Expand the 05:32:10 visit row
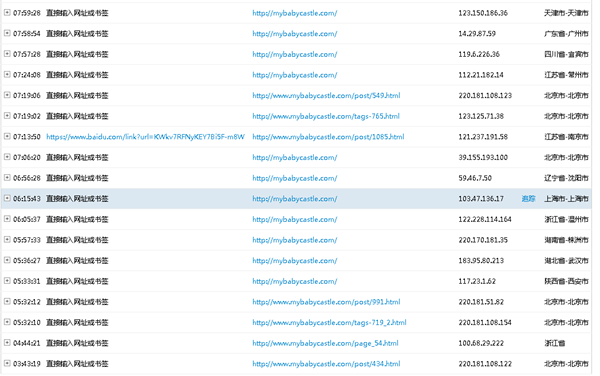The image size is (600, 376). tap(7, 322)
